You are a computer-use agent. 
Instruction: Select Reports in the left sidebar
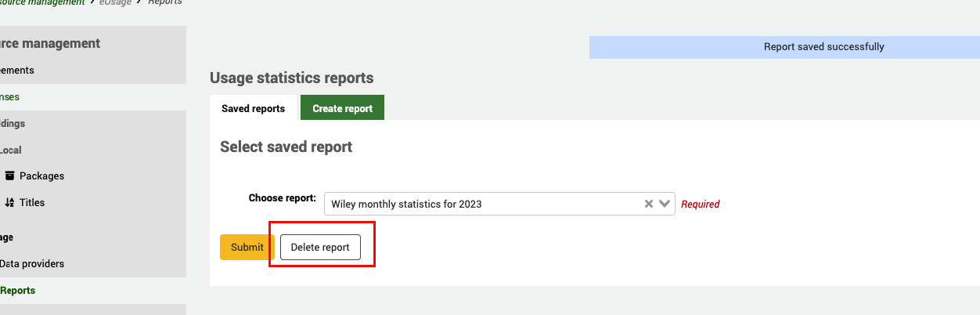point(18,291)
